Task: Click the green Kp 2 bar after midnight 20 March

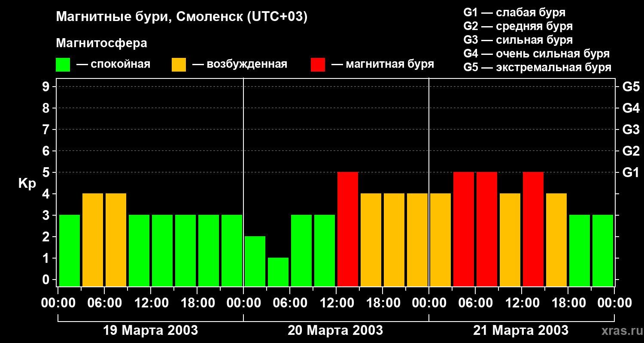Action: click(255, 261)
